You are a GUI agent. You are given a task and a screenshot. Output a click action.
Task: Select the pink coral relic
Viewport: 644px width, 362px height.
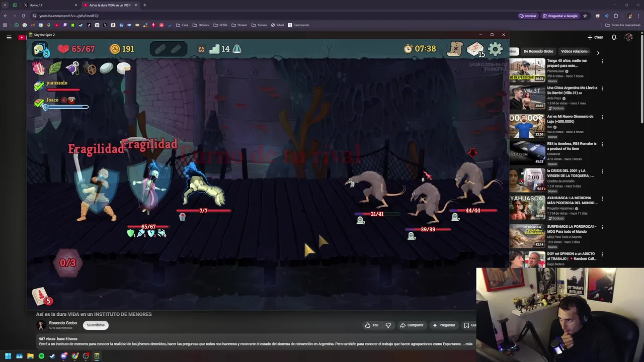click(x=39, y=68)
